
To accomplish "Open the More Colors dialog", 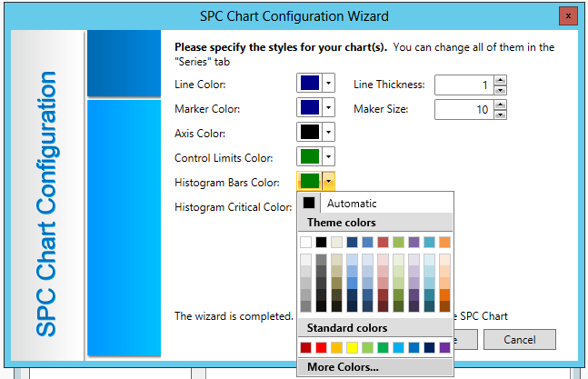I will [x=343, y=367].
